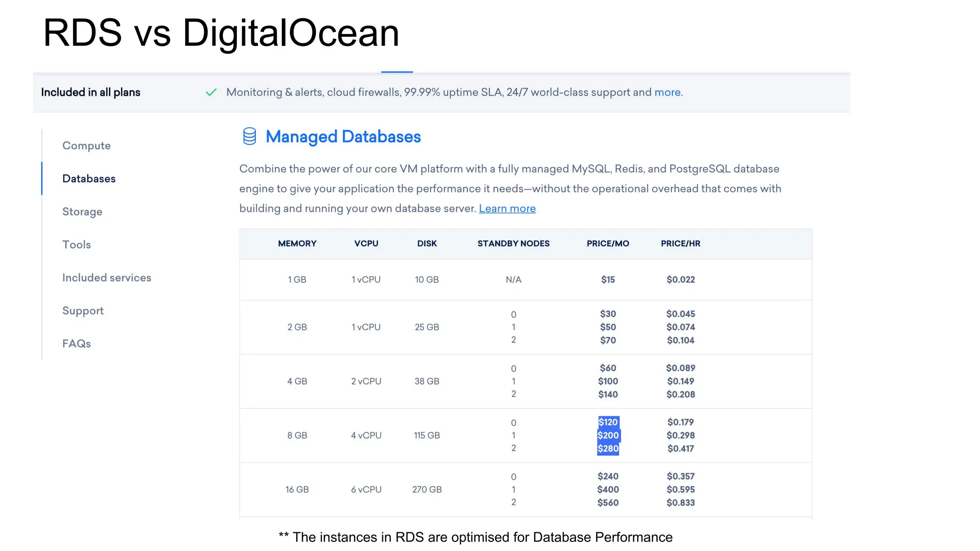Open the Support section link
Screen dimensions: 980x551
tap(83, 310)
